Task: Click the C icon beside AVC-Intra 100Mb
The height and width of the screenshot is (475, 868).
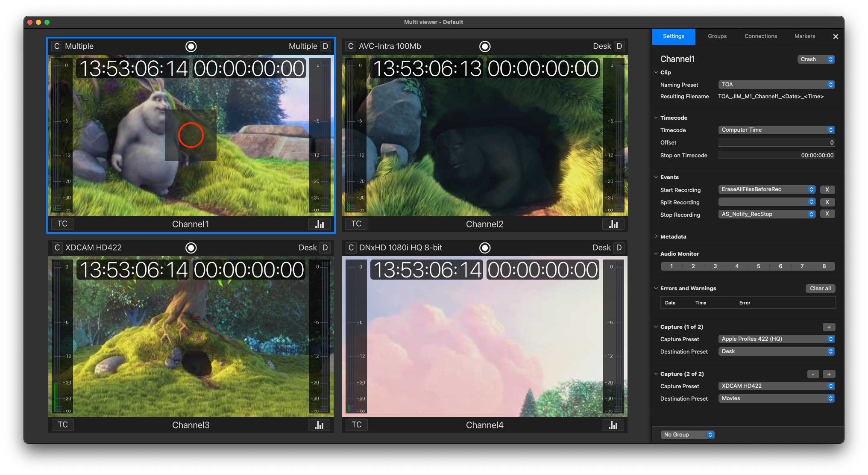Action: (x=351, y=46)
